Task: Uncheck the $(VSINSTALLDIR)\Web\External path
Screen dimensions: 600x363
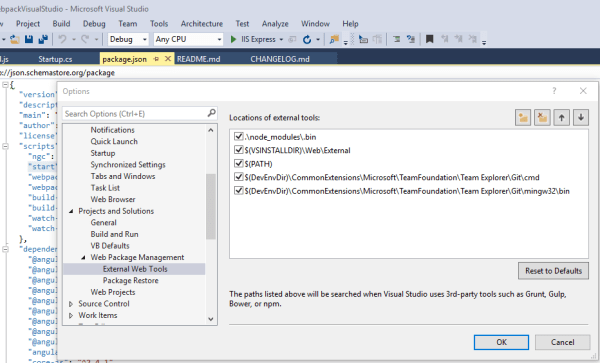Action: click(x=238, y=150)
